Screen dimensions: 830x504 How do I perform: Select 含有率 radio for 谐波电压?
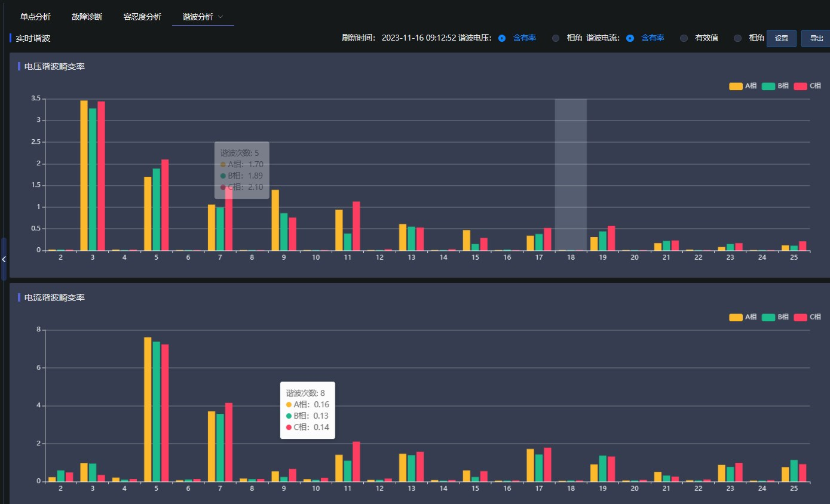coord(502,38)
